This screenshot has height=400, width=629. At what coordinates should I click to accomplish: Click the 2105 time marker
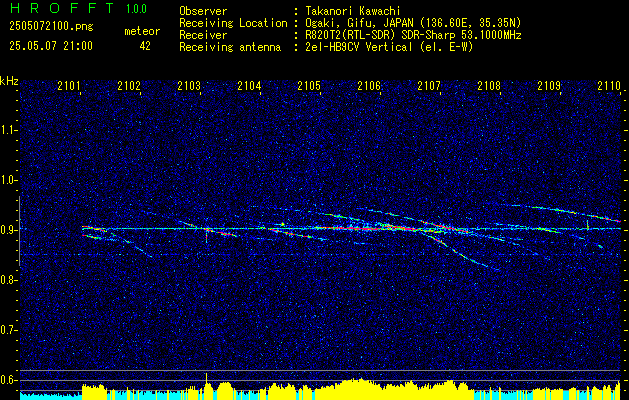(x=309, y=85)
